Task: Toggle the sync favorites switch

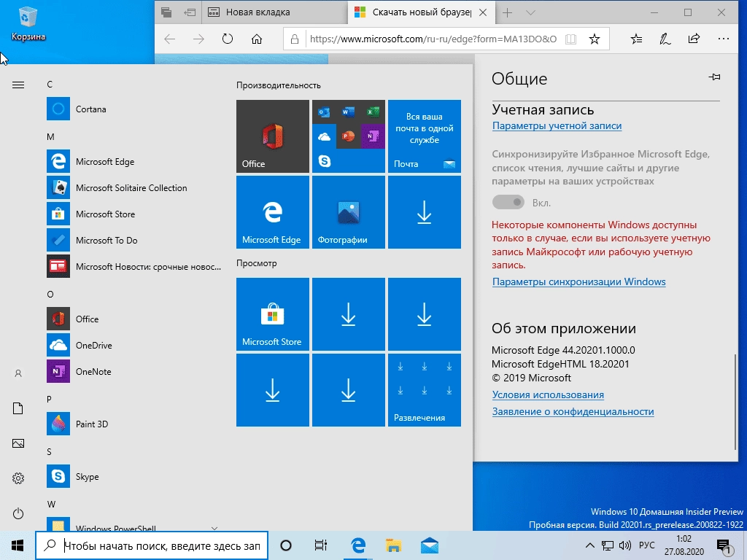Action: tap(508, 203)
